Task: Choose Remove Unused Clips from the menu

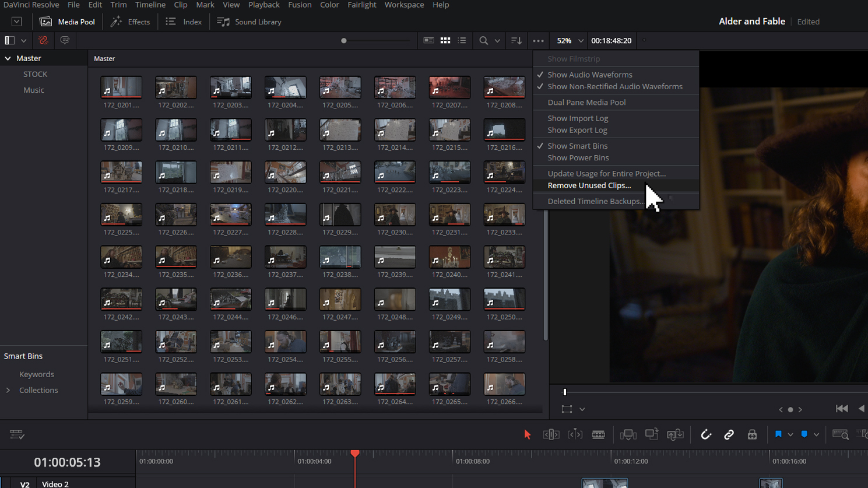Action: (x=589, y=185)
